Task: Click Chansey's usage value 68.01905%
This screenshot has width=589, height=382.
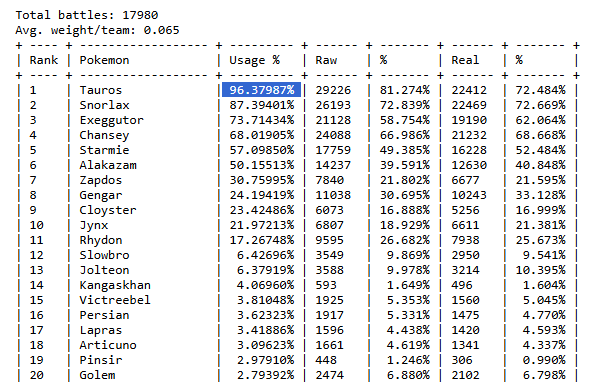Action: (262, 135)
